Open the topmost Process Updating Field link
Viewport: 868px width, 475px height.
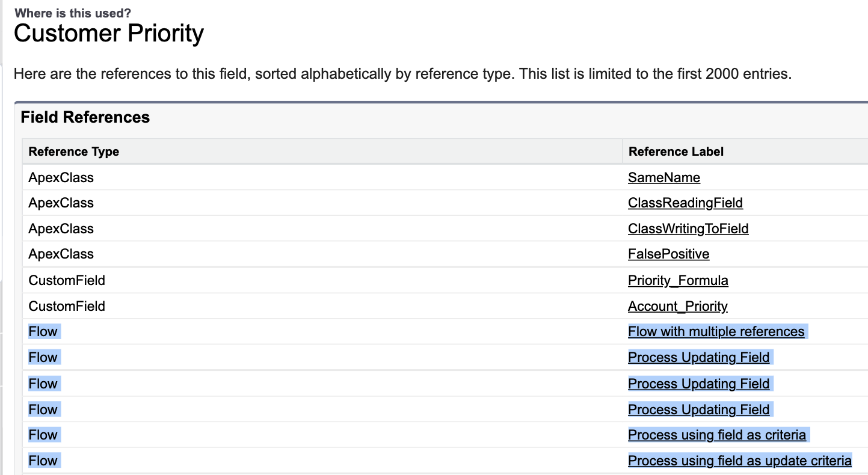coord(698,358)
